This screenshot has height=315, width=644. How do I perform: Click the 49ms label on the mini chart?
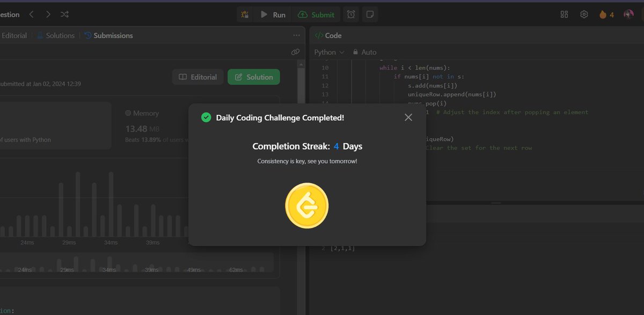click(x=194, y=269)
